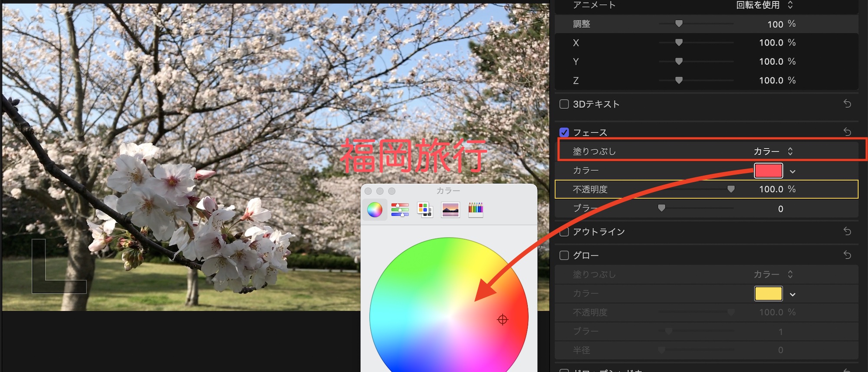
Task: Reset the グロー section parameters
Action: pos(847,255)
